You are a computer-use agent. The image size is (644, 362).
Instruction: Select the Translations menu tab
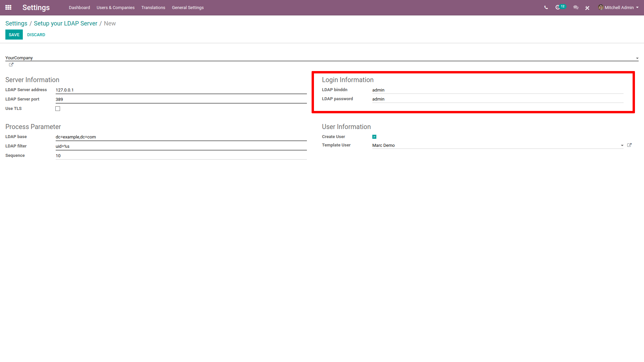pyautogui.click(x=153, y=7)
